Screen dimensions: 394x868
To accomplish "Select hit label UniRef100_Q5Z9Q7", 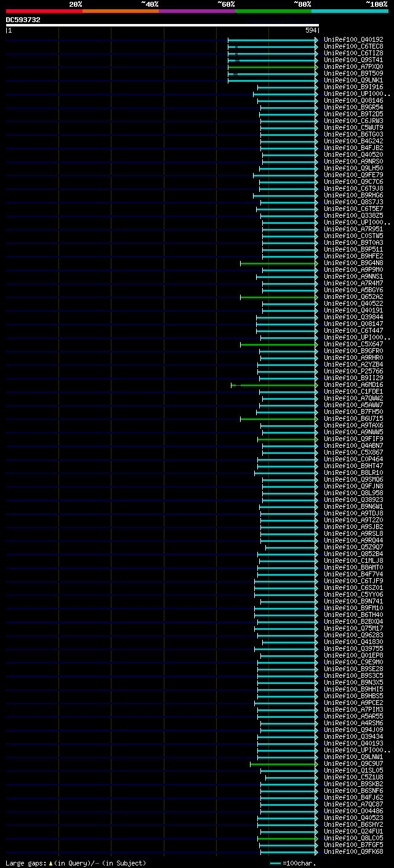I will click(x=353, y=547).
